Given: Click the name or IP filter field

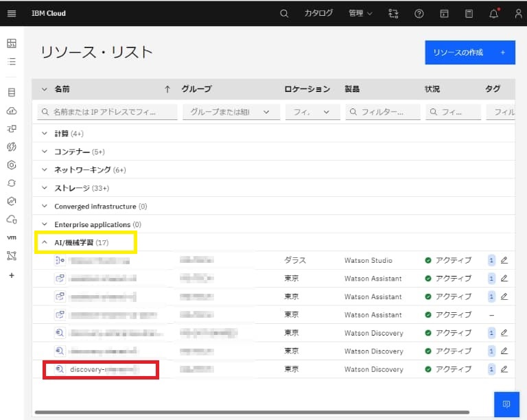Looking at the screenshot, I should (x=108, y=112).
